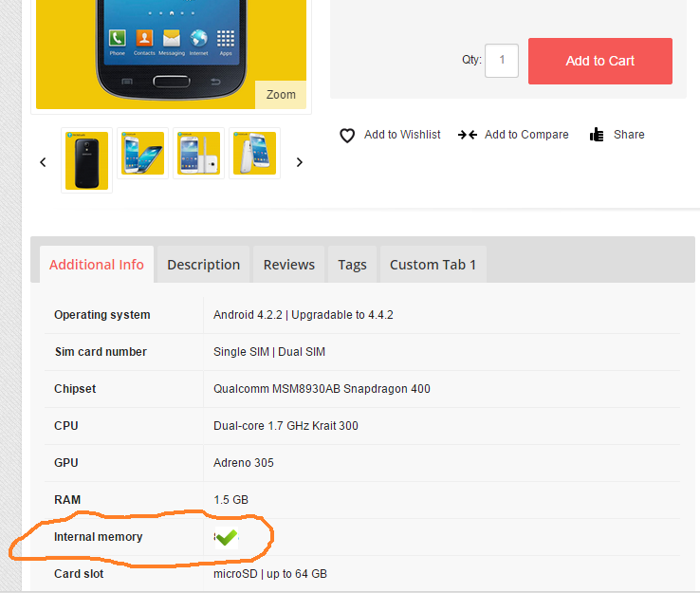Screen dimensions: 700x593
Task: Click 'Dual-core 1.7 GHz Krait 300' value
Action: pyautogui.click(x=286, y=426)
